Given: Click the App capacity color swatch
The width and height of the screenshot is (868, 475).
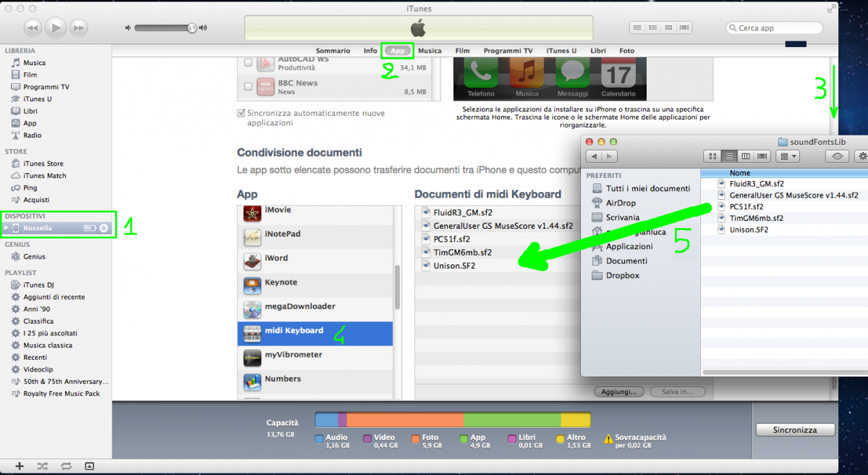Looking at the screenshot, I should (x=463, y=439).
